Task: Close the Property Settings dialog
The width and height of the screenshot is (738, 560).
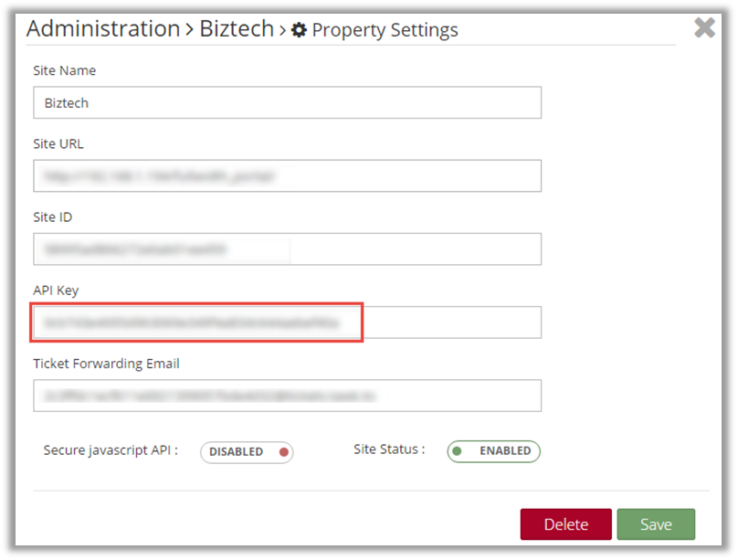Action: click(x=704, y=27)
